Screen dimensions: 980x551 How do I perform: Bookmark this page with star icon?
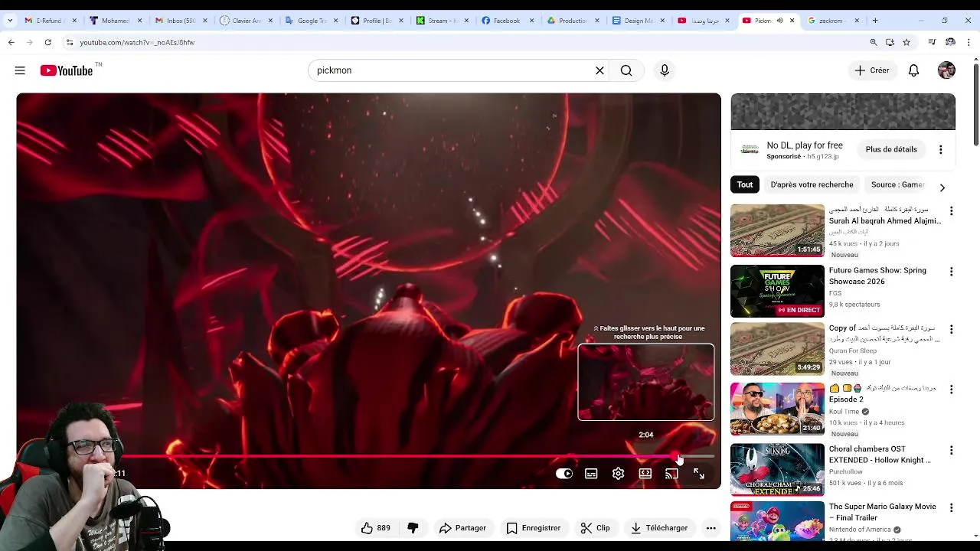coord(906,42)
